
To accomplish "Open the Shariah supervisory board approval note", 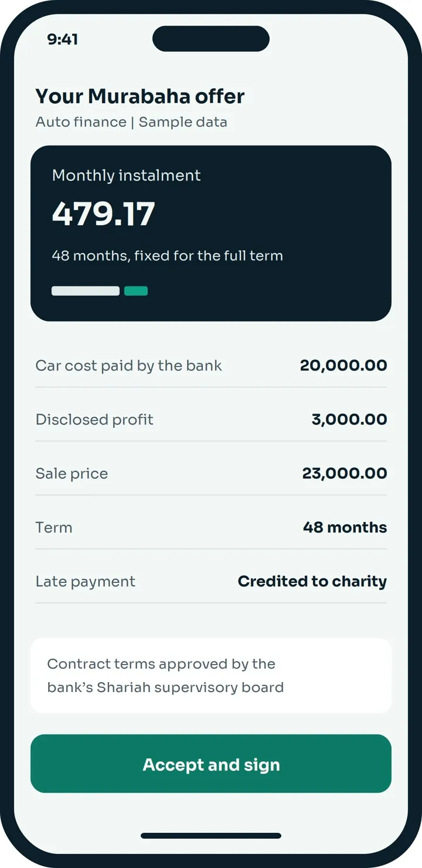I will click(211, 676).
